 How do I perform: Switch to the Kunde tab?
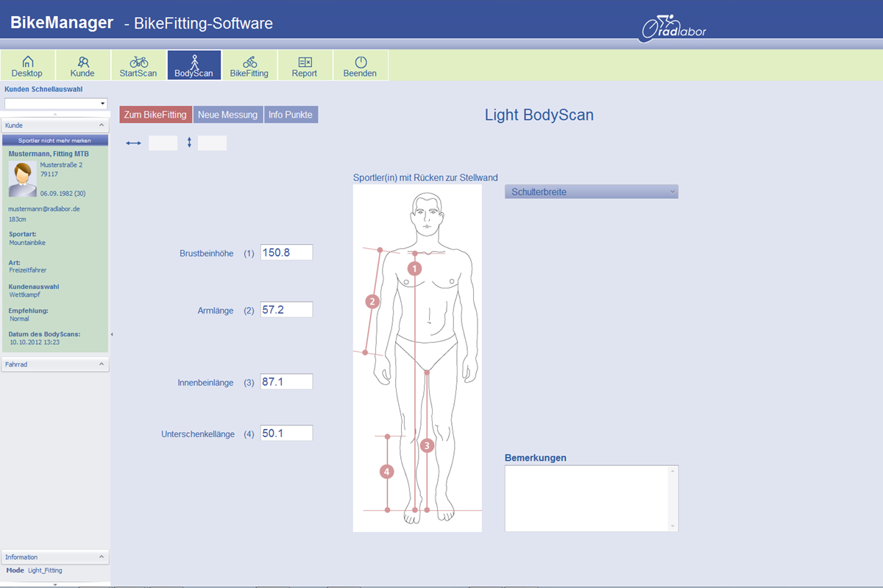pyautogui.click(x=82, y=65)
